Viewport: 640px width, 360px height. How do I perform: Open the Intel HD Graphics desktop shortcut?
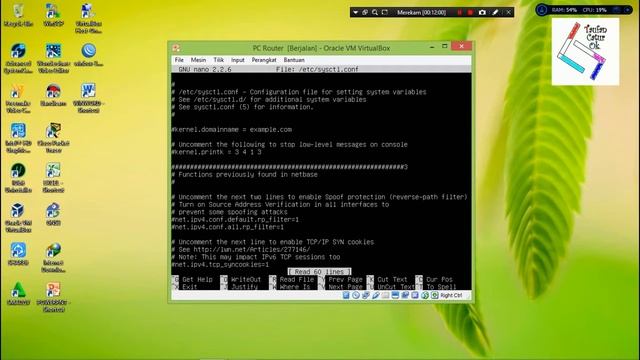click(x=18, y=138)
